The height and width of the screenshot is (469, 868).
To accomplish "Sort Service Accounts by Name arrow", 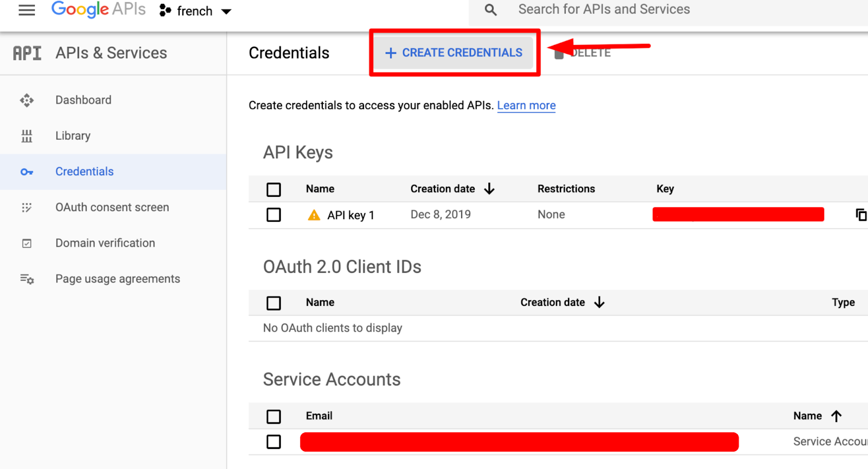I will [837, 416].
